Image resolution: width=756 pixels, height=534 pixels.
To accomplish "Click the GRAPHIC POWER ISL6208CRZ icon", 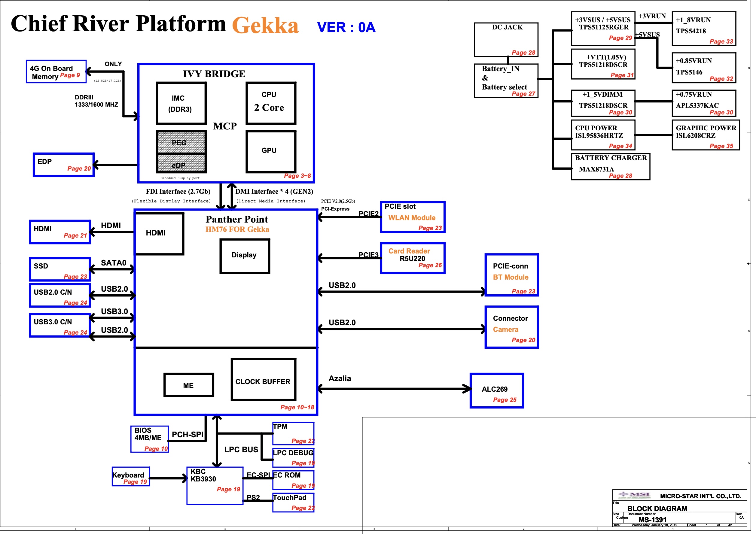I will click(699, 135).
